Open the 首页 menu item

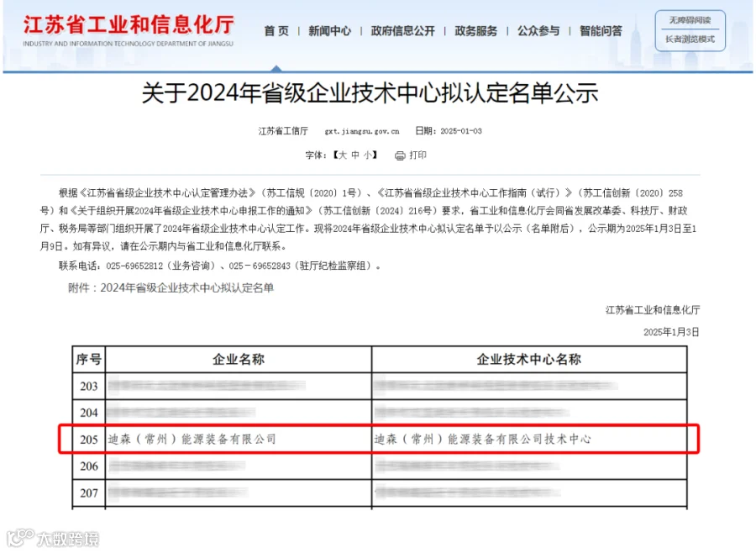click(x=276, y=31)
